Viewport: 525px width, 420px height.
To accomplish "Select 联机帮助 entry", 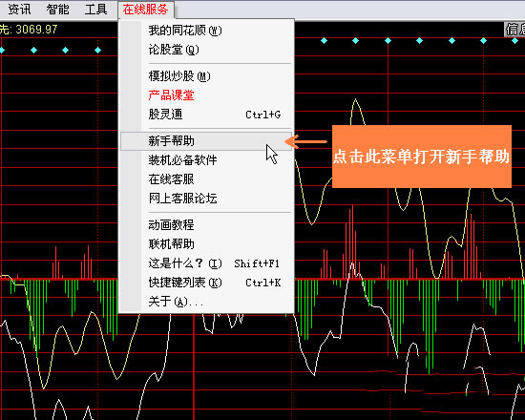I will coord(206,243).
